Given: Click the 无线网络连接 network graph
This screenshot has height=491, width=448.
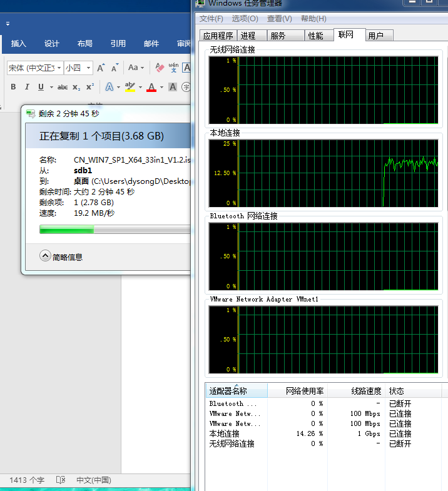Looking at the screenshot, I should (323, 90).
